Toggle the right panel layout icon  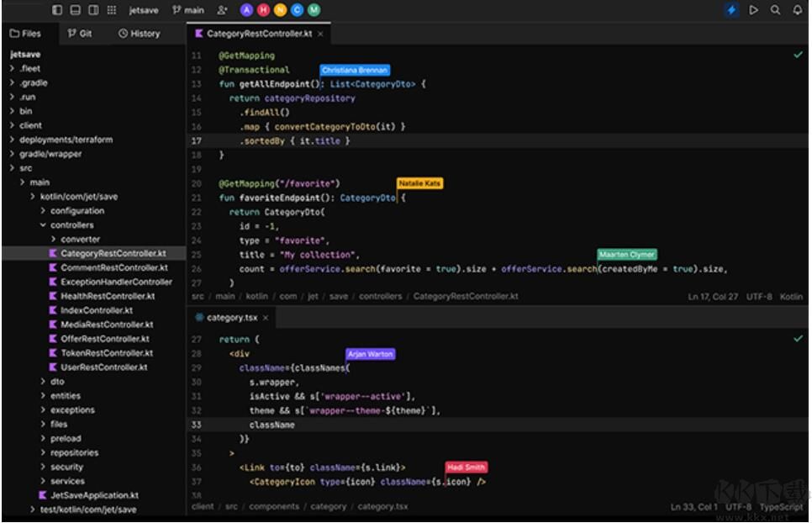click(x=93, y=10)
